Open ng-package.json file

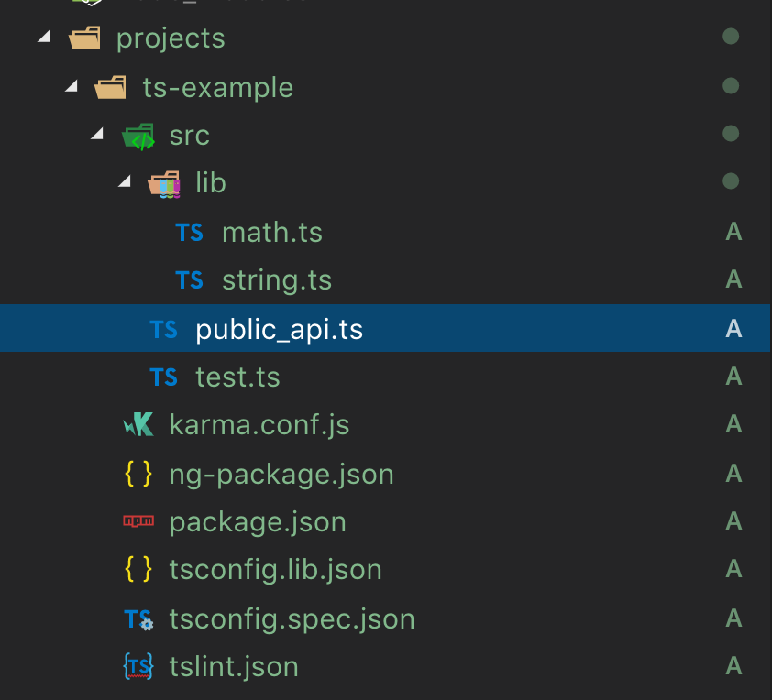tap(281, 475)
